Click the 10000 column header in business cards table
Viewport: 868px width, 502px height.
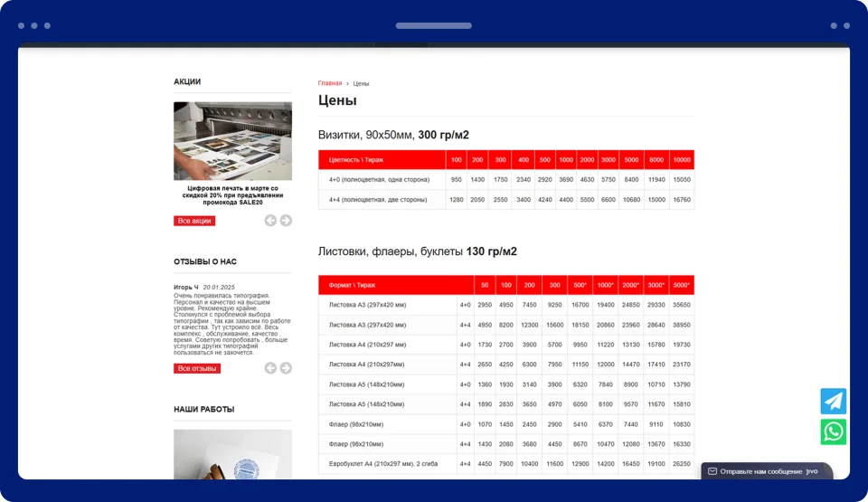pos(682,159)
